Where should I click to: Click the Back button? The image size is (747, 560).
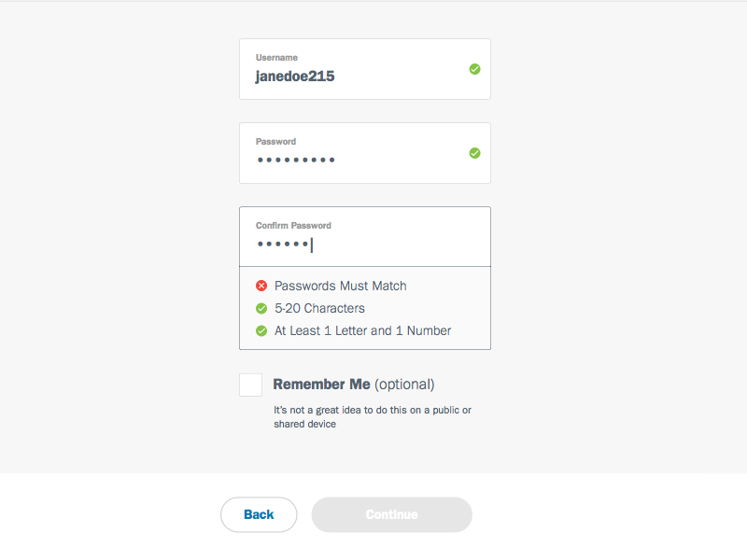(259, 514)
